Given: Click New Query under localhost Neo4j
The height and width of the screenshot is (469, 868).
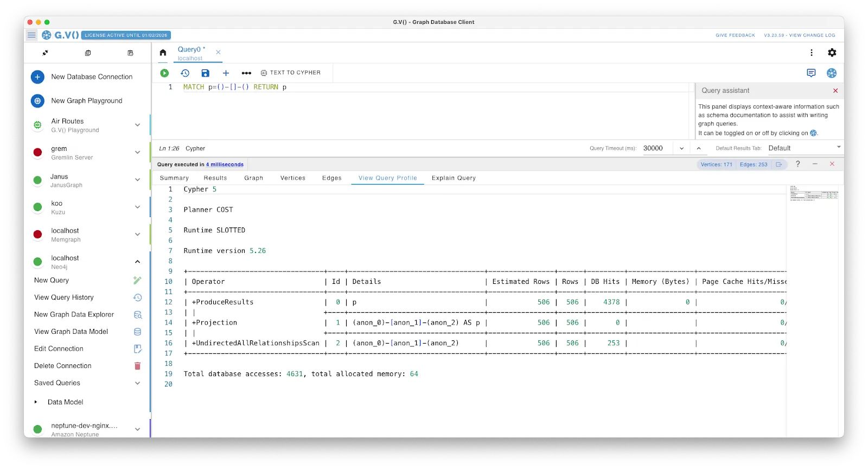Looking at the screenshot, I should click(x=52, y=281).
